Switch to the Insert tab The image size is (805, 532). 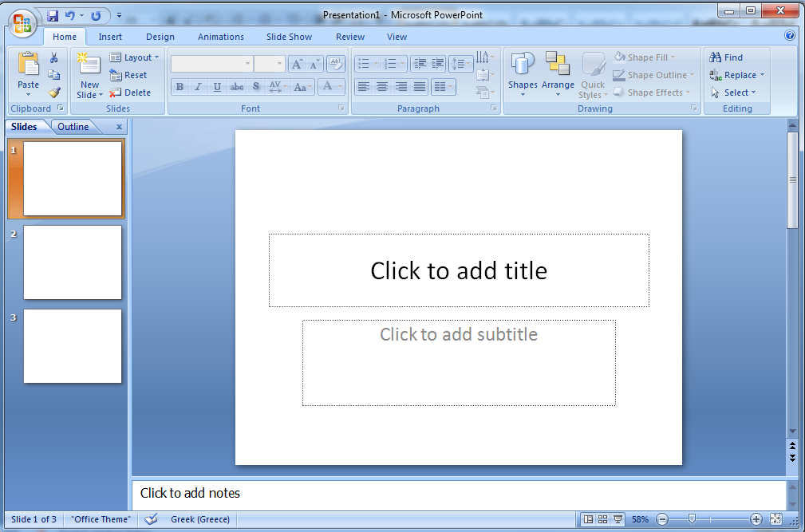click(110, 37)
